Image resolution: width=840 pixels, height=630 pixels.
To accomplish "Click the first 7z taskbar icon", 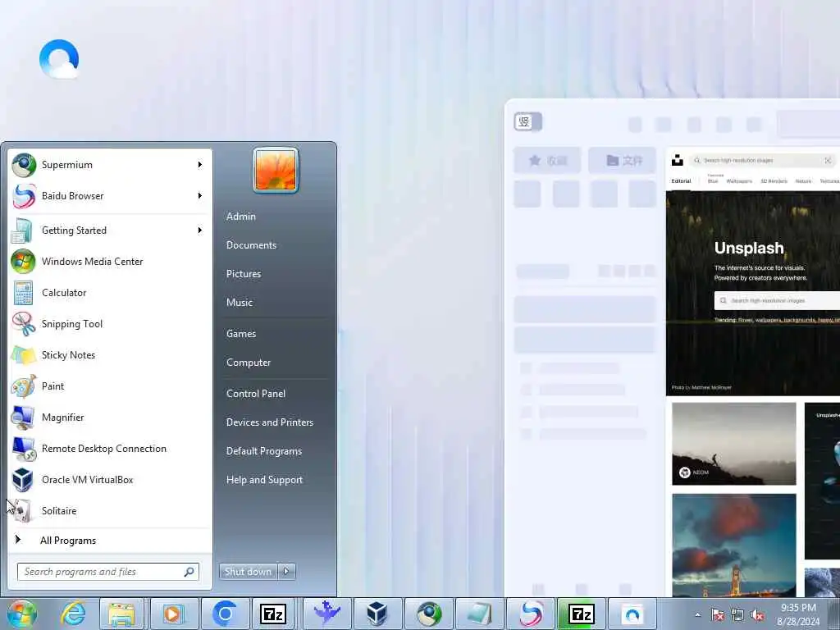I will coord(273,614).
